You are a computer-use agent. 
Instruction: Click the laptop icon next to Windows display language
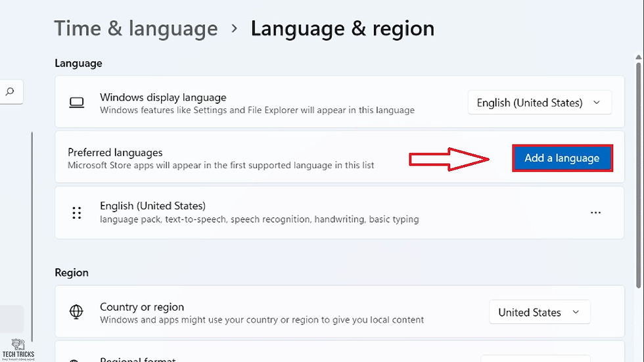click(x=77, y=102)
